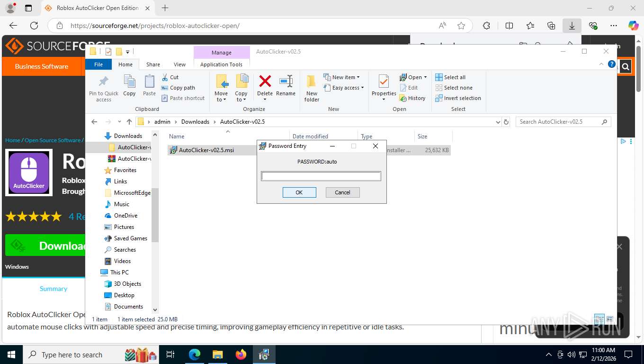Expand the Open dropdown in ribbon
The width and height of the screenshot is (644, 364).
(x=413, y=77)
